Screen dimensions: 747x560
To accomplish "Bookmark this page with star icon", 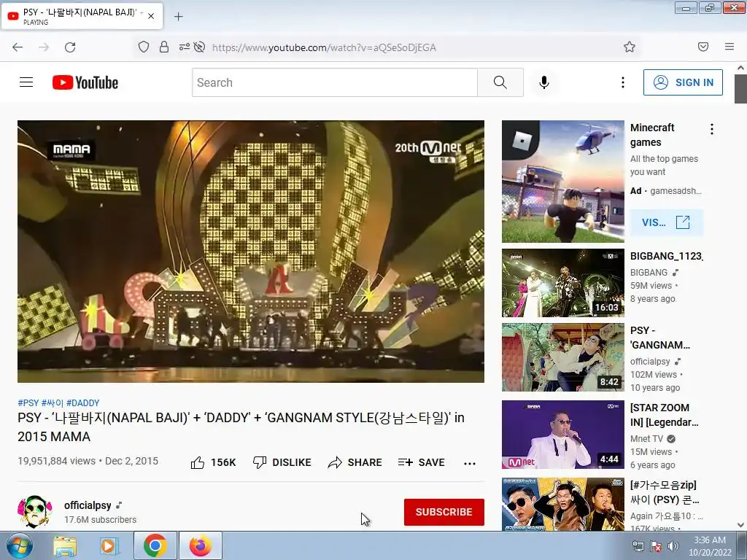I will pos(630,47).
